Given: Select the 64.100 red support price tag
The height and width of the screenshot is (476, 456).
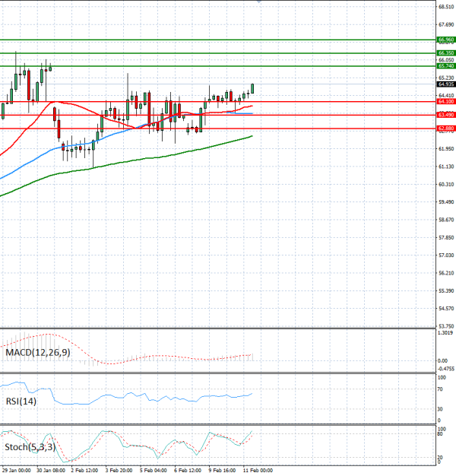Looking at the screenshot, I should [446, 101].
